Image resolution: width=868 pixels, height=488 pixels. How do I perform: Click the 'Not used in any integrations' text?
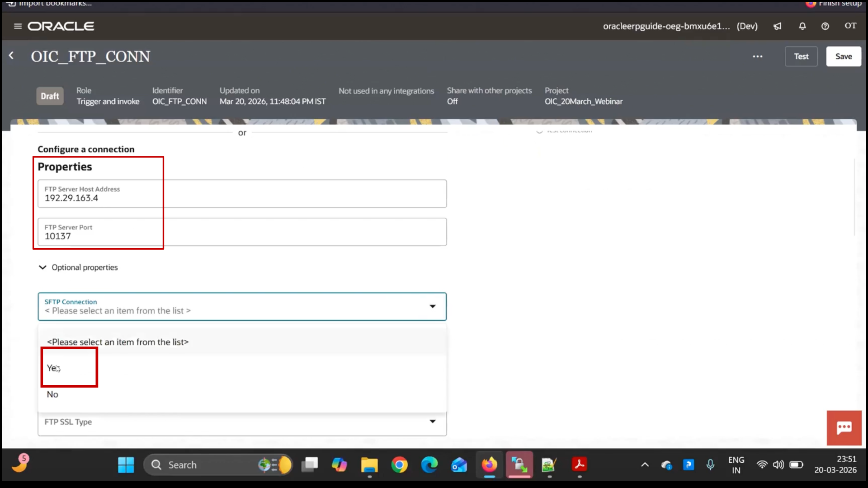pyautogui.click(x=387, y=91)
